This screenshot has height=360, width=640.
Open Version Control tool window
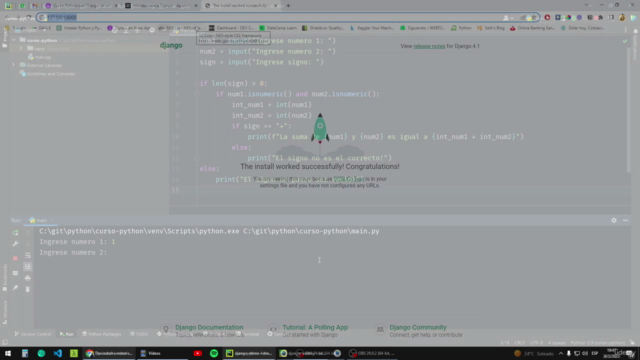pos(33,334)
